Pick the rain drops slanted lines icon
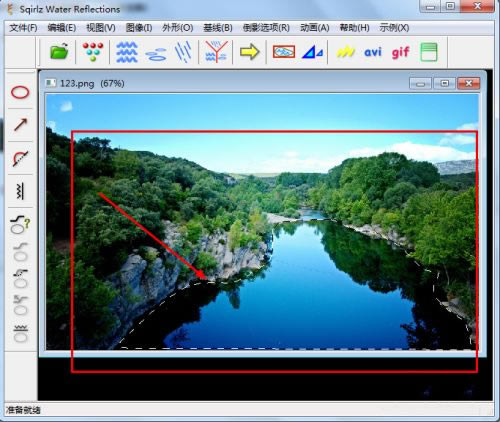The image size is (500, 422). click(x=183, y=52)
